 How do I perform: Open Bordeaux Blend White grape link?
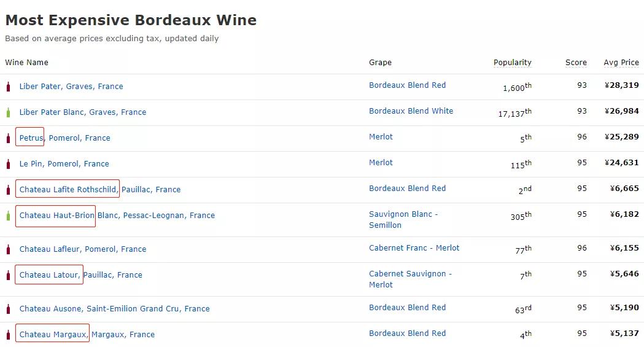[x=411, y=111]
